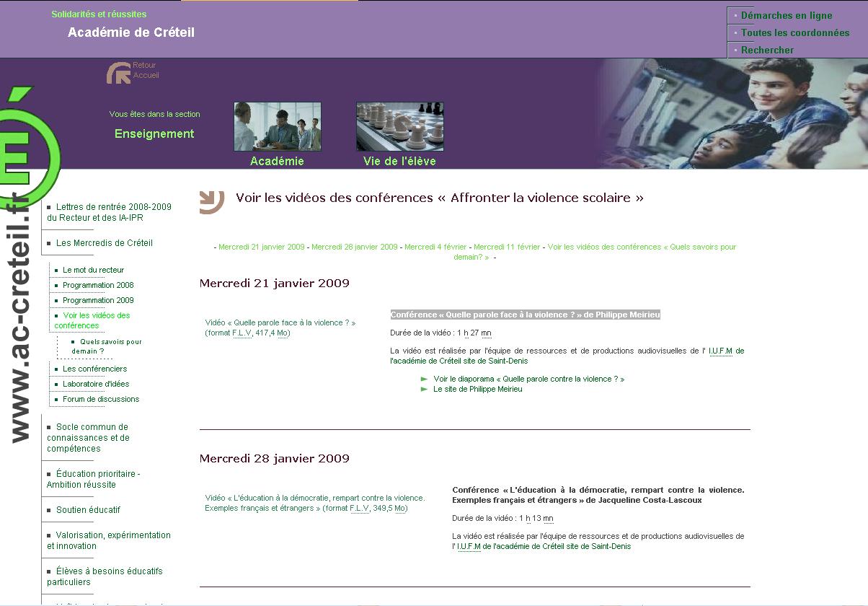868x606 pixels.
Task: Open the Rechercher menu entry
Action: [x=767, y=50]
